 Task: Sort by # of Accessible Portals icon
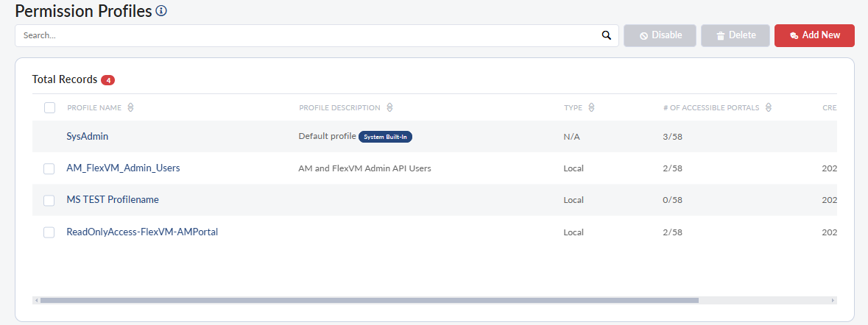pyautogui.click(x=769, y=108)
